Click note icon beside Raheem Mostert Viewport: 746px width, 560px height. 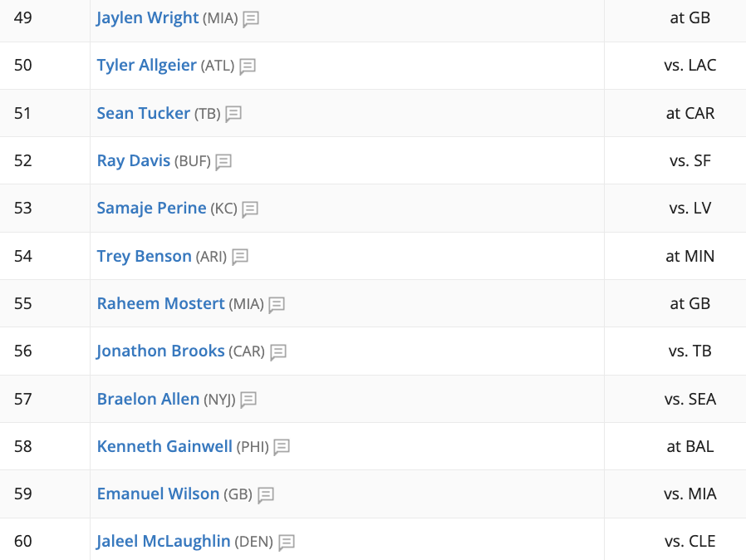(277, 304)
